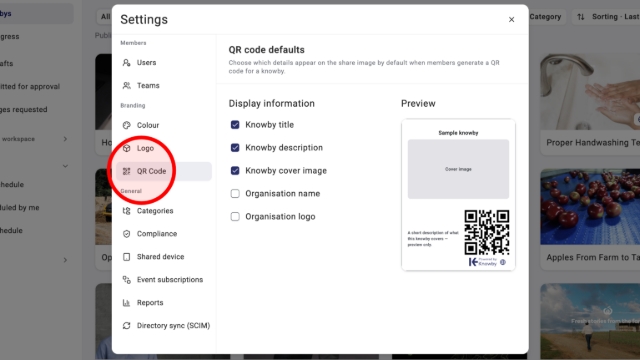Select the Logo settings item
Viewport: 640px width, 360px height.
click(164, 148)
